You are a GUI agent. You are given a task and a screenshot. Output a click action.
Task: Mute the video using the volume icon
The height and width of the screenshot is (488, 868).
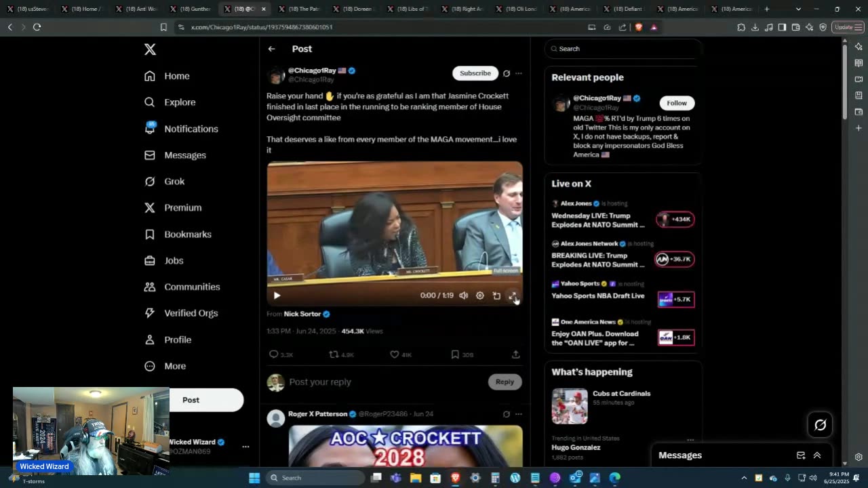point(464,296)
